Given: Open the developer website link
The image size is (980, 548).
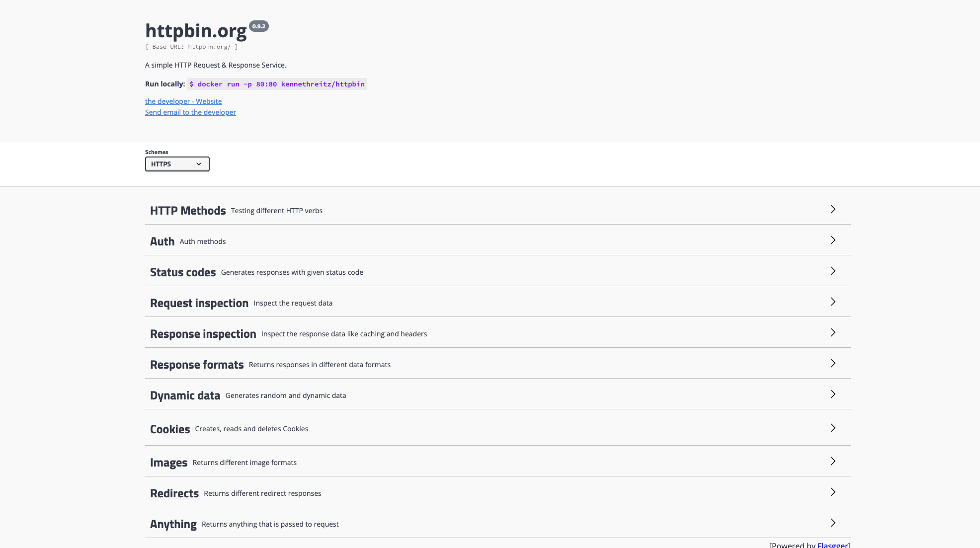Looking at the screenshot, I should [x=183, y=101].
